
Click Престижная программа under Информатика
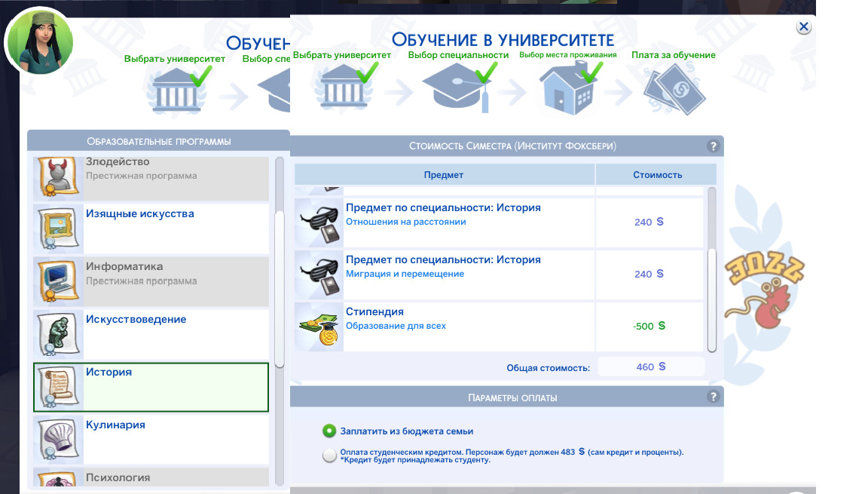141,281
